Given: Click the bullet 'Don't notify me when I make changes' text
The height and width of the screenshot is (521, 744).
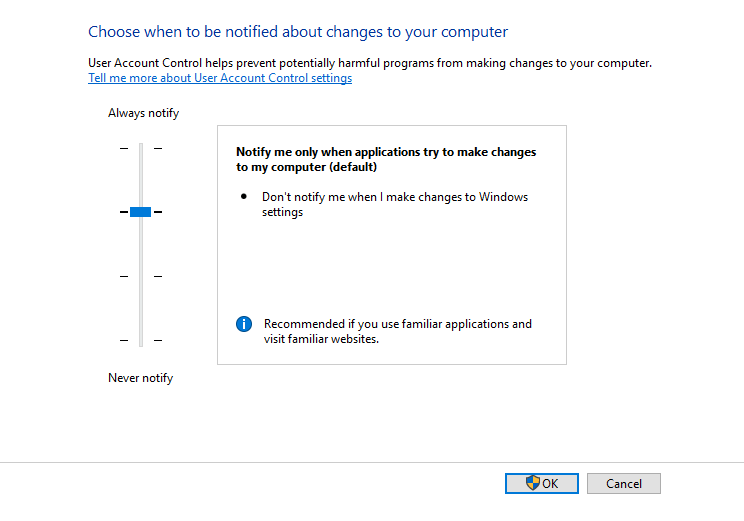Looking at the screenshot, I should point(395,204).
